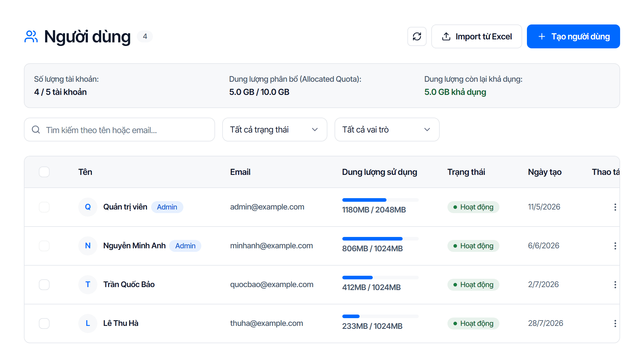Open the Tất cả trạng thái dropdown
The image size is (644, 362).
[x=275, y=130]
